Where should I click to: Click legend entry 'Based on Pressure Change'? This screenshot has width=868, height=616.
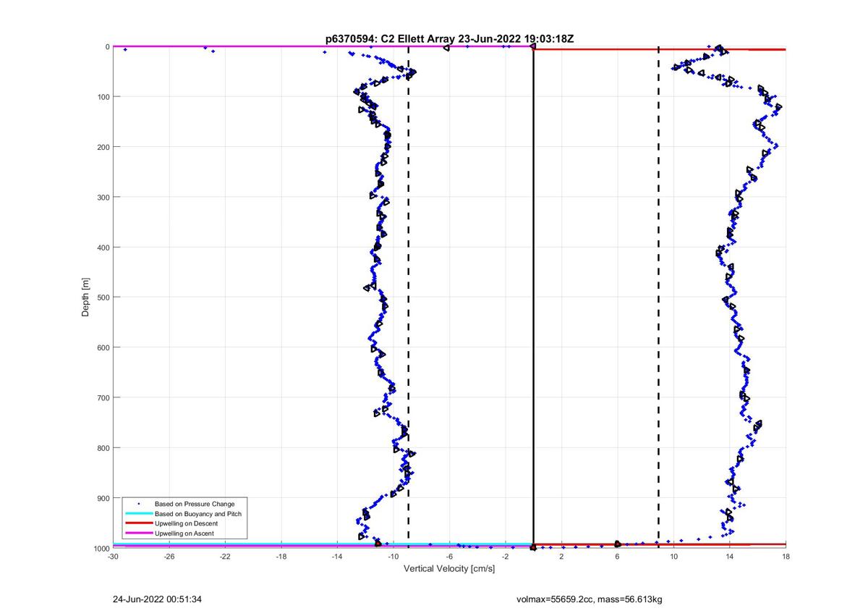[195, 504]
